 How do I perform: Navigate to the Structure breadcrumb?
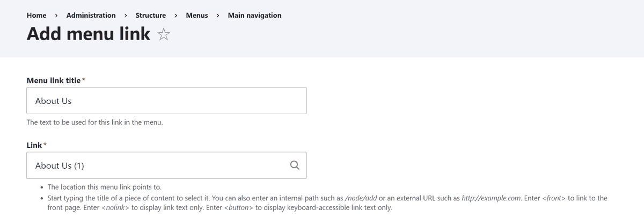[151, 16]
